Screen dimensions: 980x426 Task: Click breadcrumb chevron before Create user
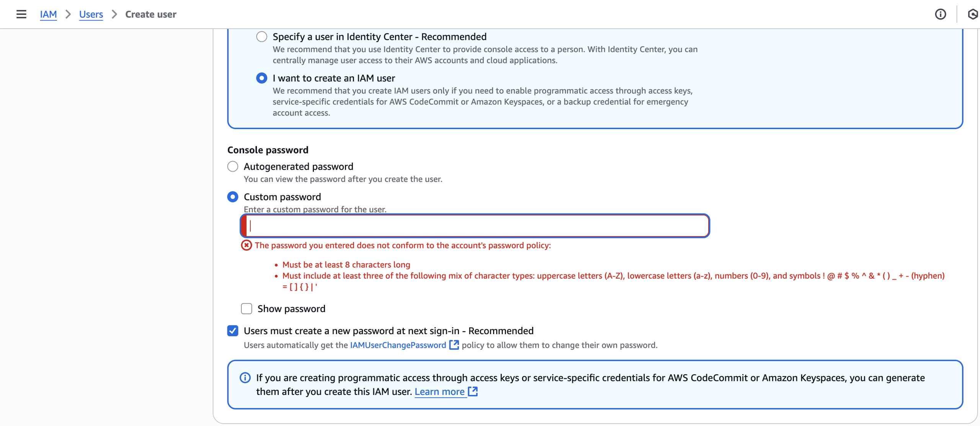(114, 14)
